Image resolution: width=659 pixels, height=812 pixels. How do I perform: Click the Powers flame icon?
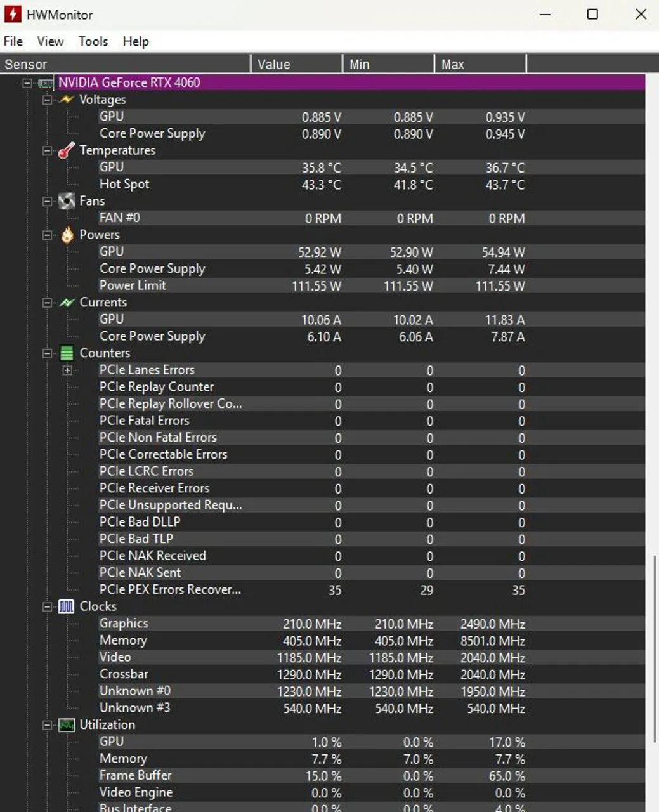[67, 235]
